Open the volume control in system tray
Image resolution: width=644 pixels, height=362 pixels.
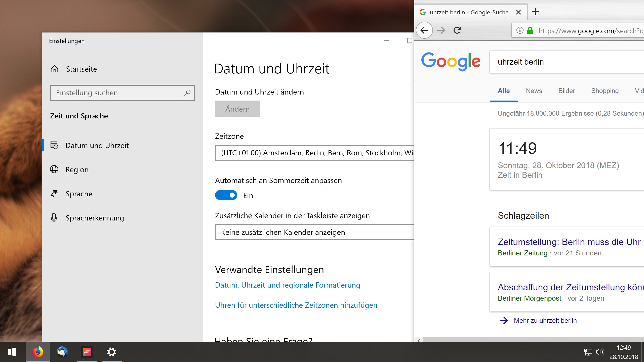[600, 352]
